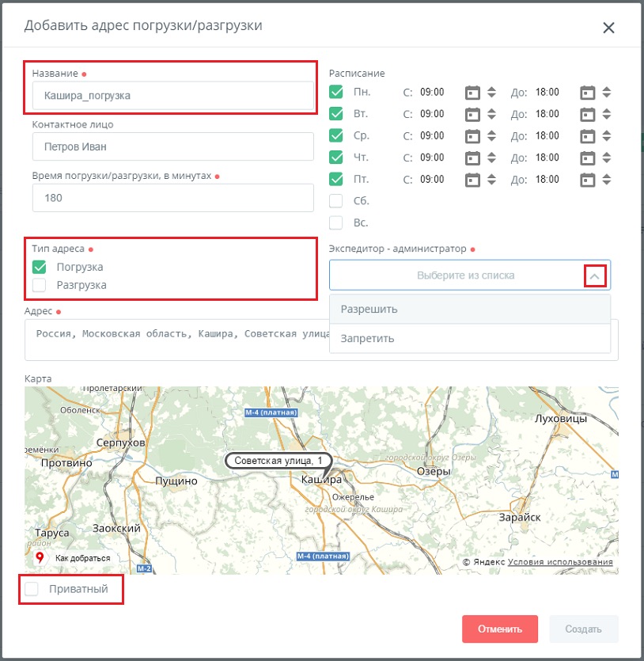The width and height of the screenshot is (644, 661).
Task: Open calendar icon for Monday end time
Action: pyautogui.click(x=587, y=93)
